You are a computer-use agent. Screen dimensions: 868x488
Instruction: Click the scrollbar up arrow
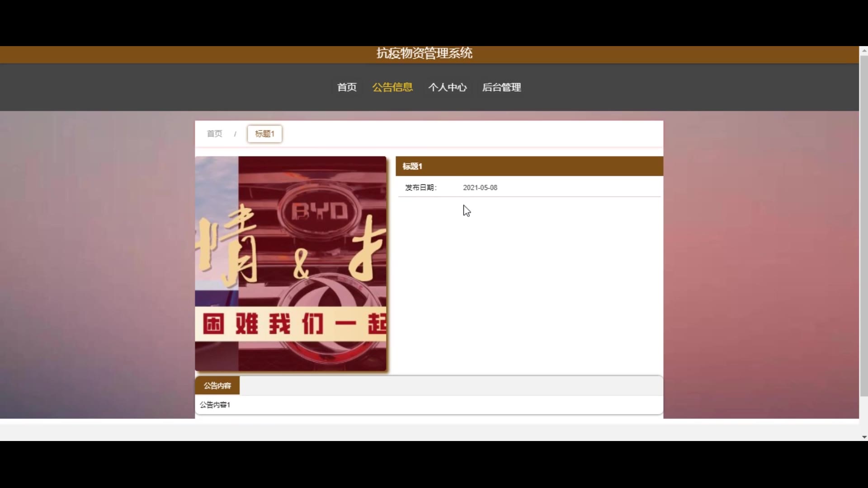click(x=864, y=51)
